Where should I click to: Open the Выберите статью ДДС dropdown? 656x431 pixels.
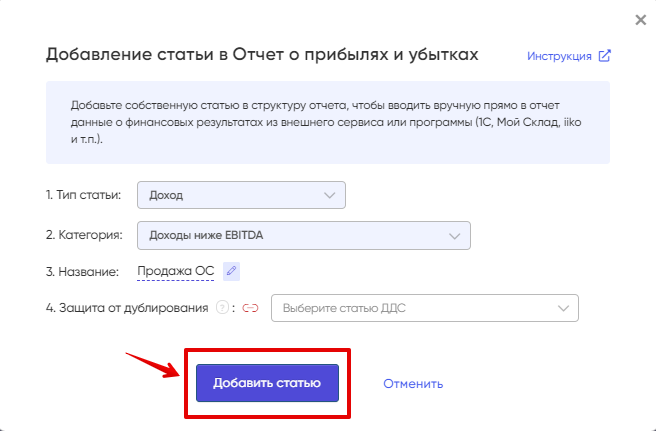[425, 308]
